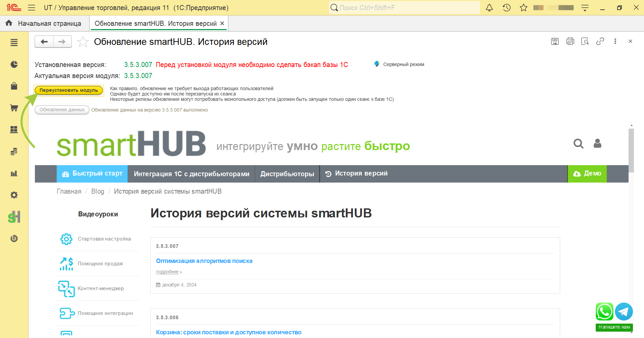644x338 pixels.
Task: Add page to favorites with star icon
Action: coord(83,42)
